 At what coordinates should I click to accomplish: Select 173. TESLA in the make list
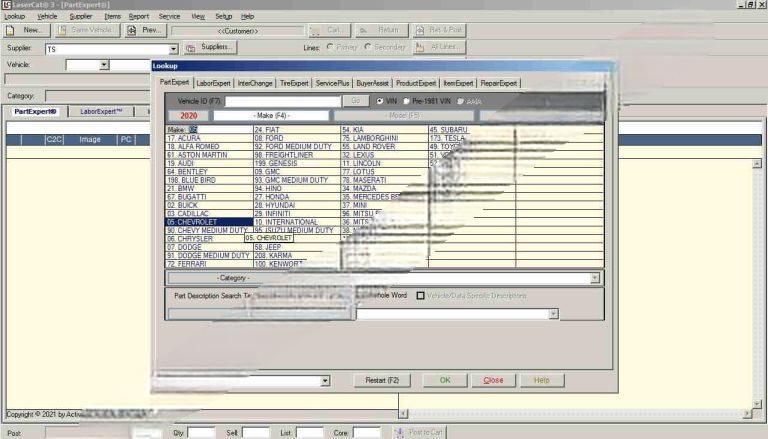pyautogui.click(x=472, y=138)
